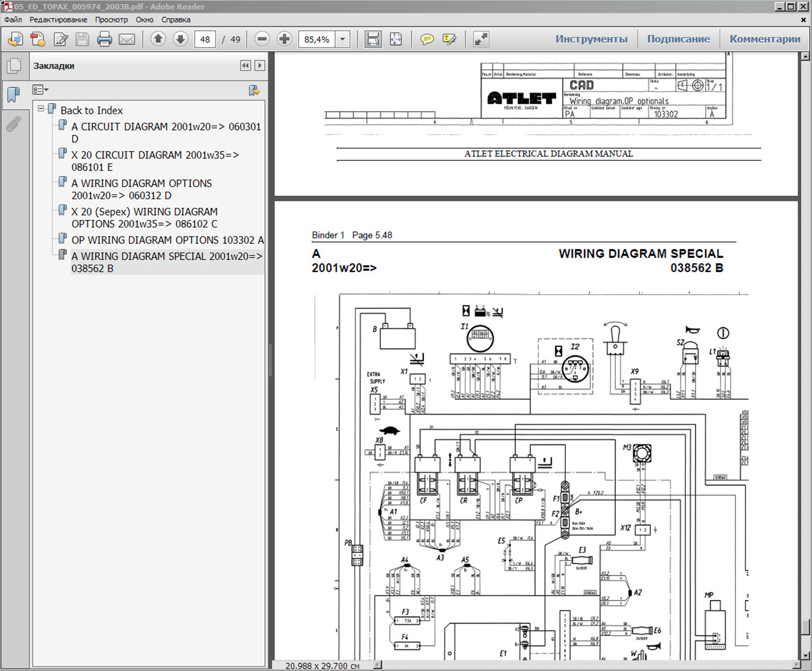Add a sticky note comment

coord(426,39)
